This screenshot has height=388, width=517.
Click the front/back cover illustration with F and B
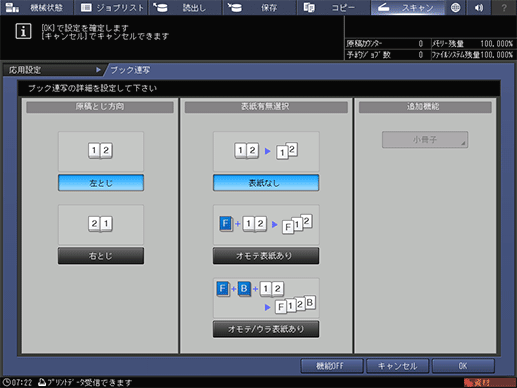[x=266, y=298]
